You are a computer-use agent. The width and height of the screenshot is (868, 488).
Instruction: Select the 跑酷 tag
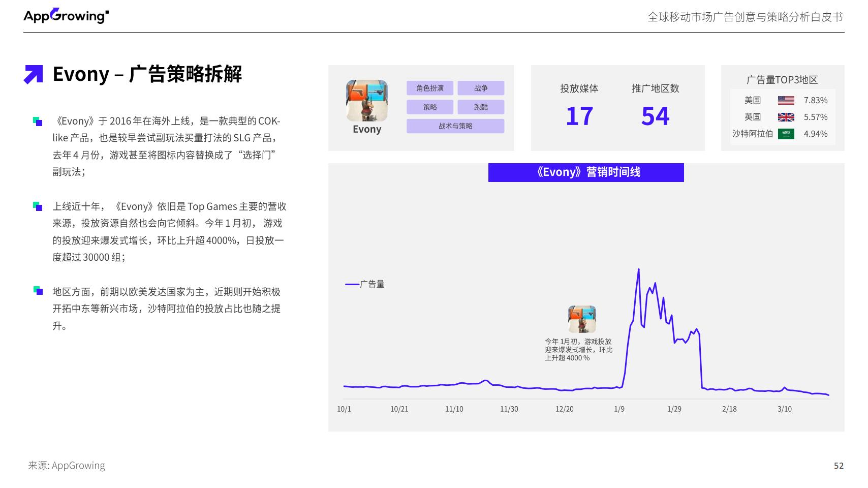[x=481, y=107]
